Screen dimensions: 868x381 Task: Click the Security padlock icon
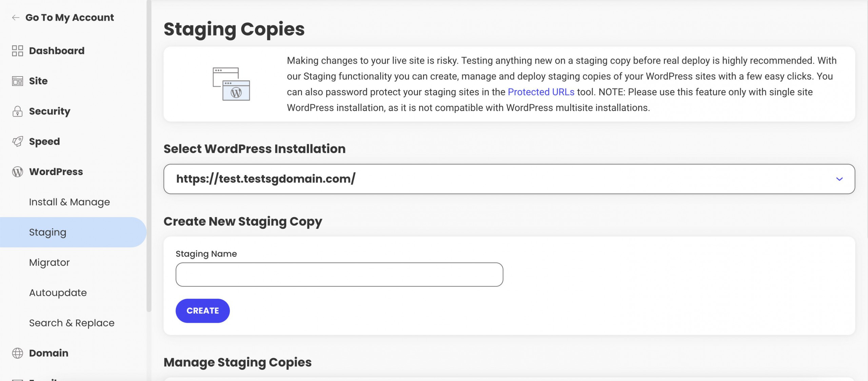[x=17, y=111]
